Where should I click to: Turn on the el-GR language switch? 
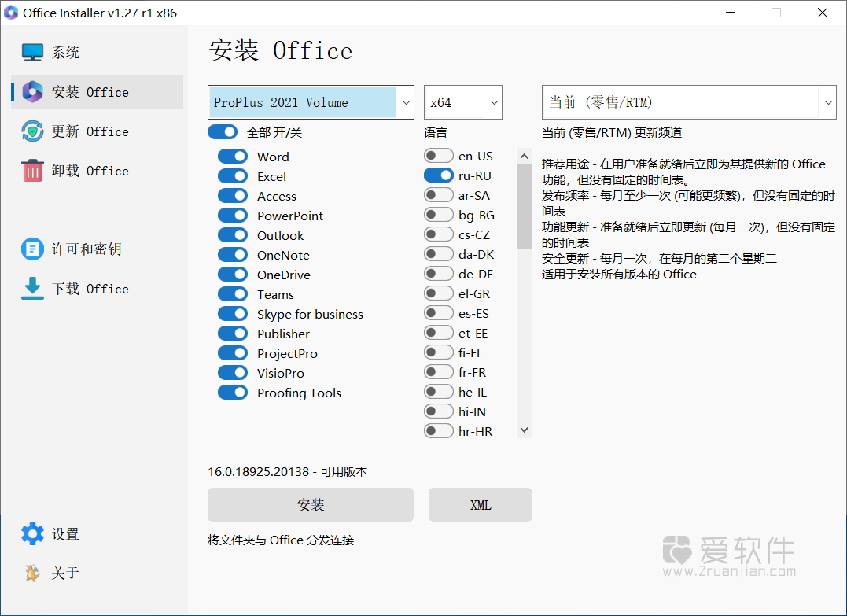click(x=439, y=293)
